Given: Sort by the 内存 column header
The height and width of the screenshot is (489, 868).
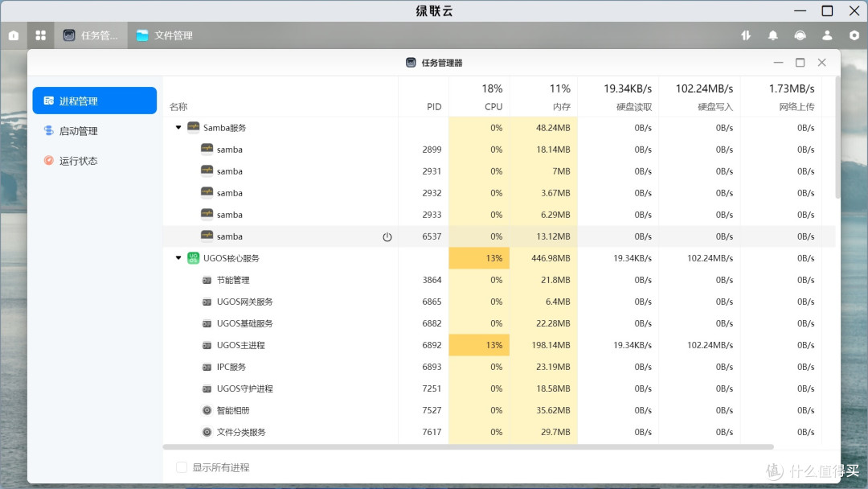Looking at the screenshot, I should pyautogui.click(x=561, y=107).
